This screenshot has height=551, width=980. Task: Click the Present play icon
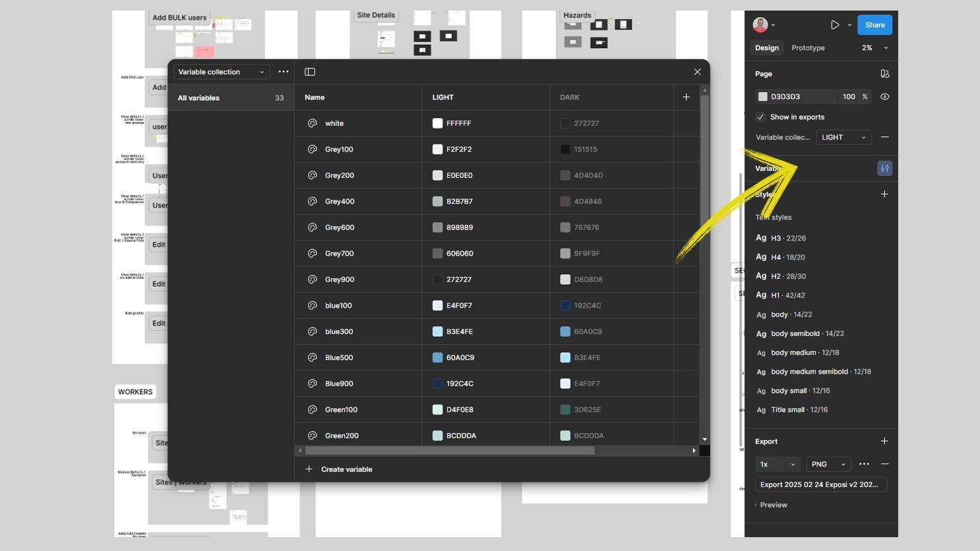coord(834,24)
